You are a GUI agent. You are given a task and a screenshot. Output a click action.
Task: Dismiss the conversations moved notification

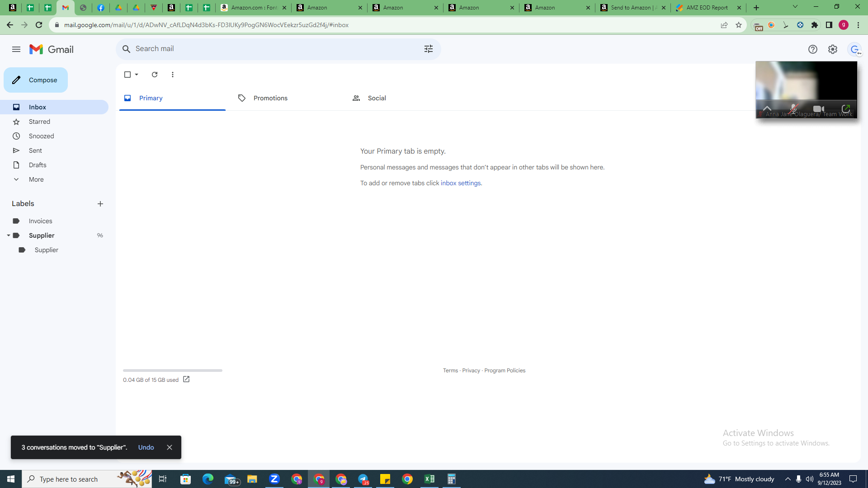tap(170, 447)
